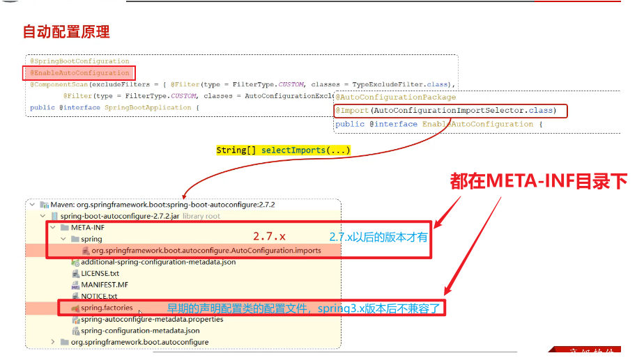Viewport: 644px width, 360px height.
Task: Select spring-autoconfigure-metadata.properties file
Action: click(x=152, y=319)
